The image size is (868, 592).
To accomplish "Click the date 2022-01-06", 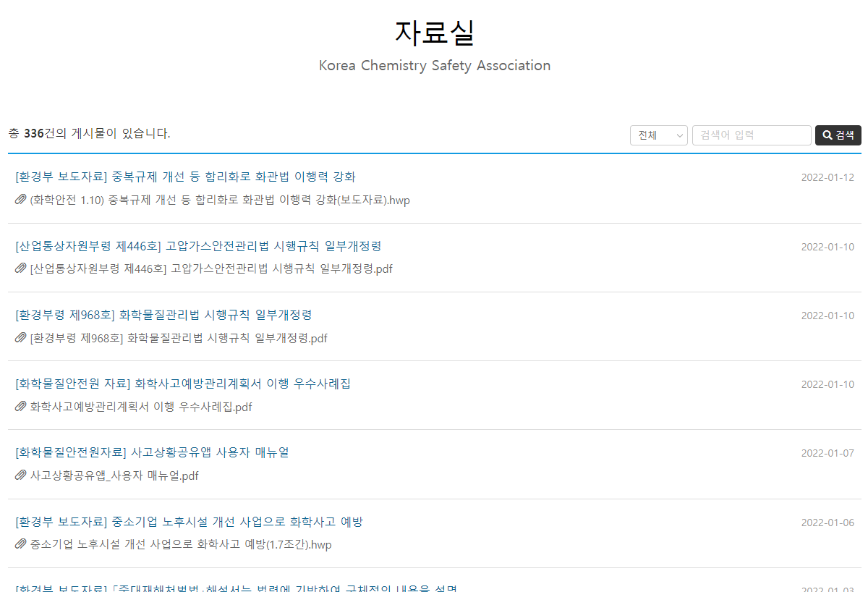I will point(827,523).
